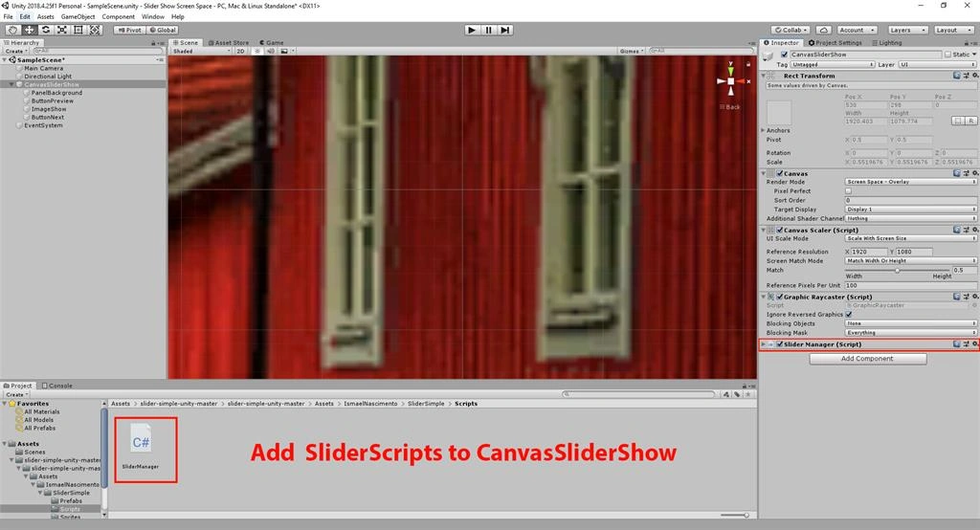Open Slider Manager gear menu

coord(974,343)
